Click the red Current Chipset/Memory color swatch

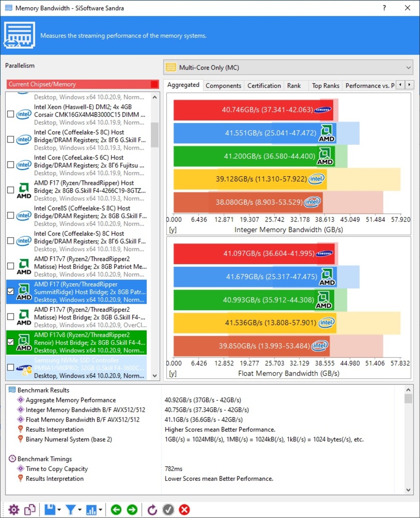[x=154, y=84]
